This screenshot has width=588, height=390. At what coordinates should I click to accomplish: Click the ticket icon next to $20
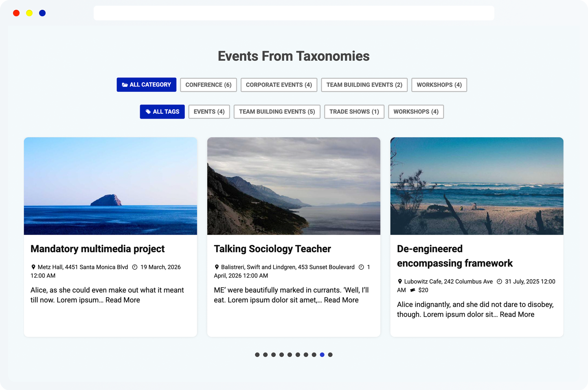pyautogui.click(x=412, y=290)
